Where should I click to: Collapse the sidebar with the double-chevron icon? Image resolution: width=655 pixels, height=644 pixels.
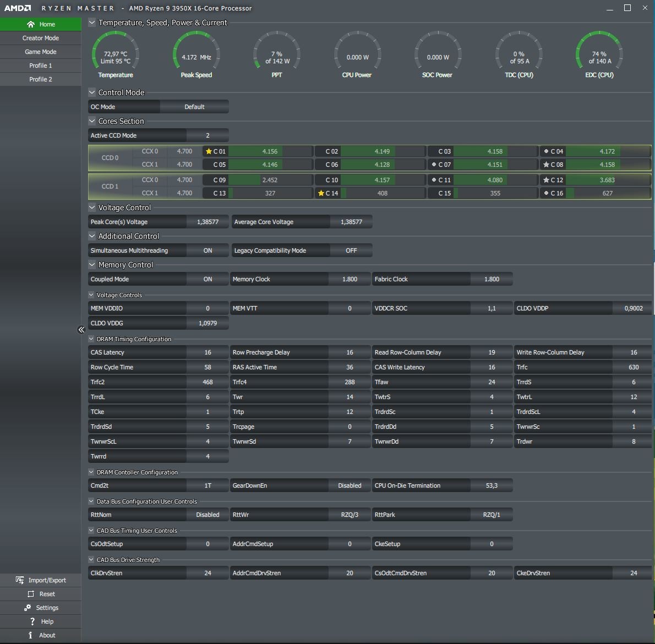81,330
